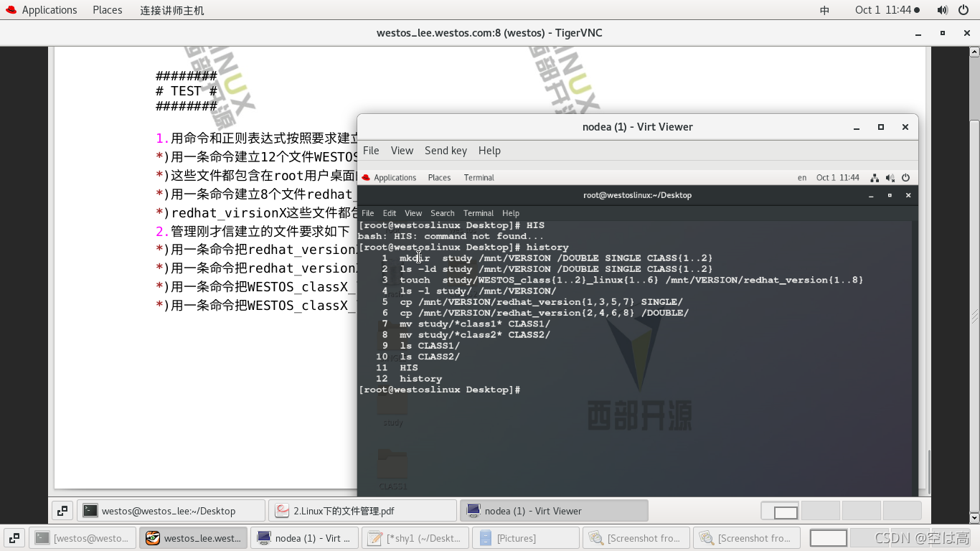Select the CLASS1 folder on guest desktop
This screenshot has height=551, width=980.
(392, 470)
